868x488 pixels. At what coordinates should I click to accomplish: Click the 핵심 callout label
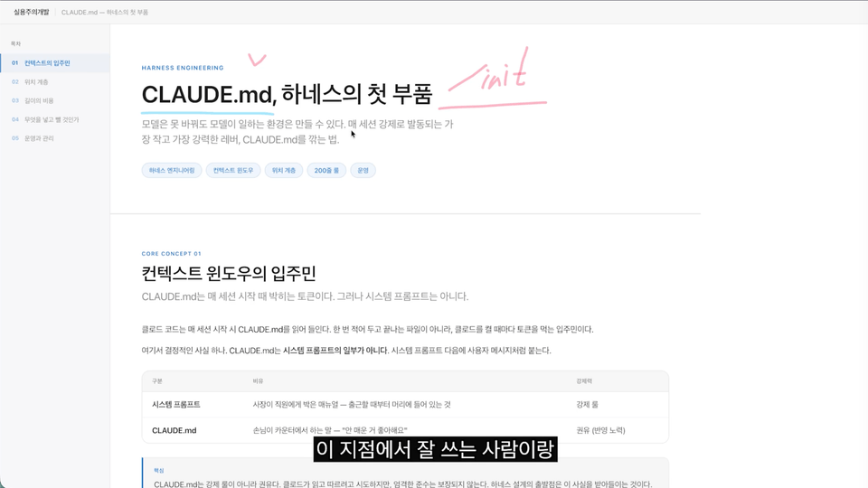(x=159, y=471)
